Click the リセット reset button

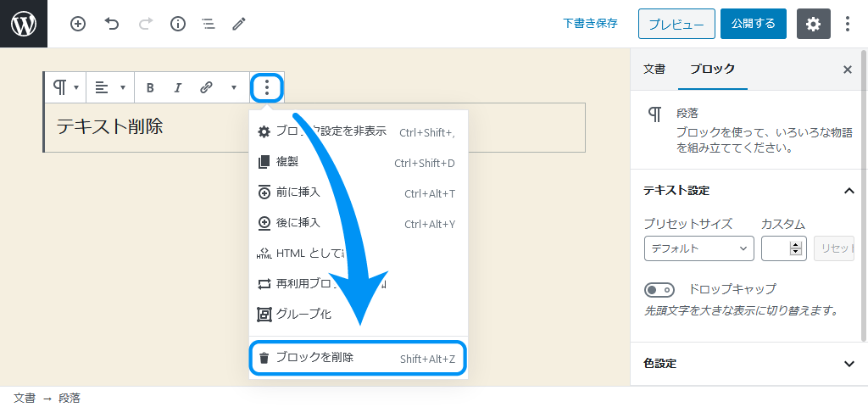click(x=834, y=248)
